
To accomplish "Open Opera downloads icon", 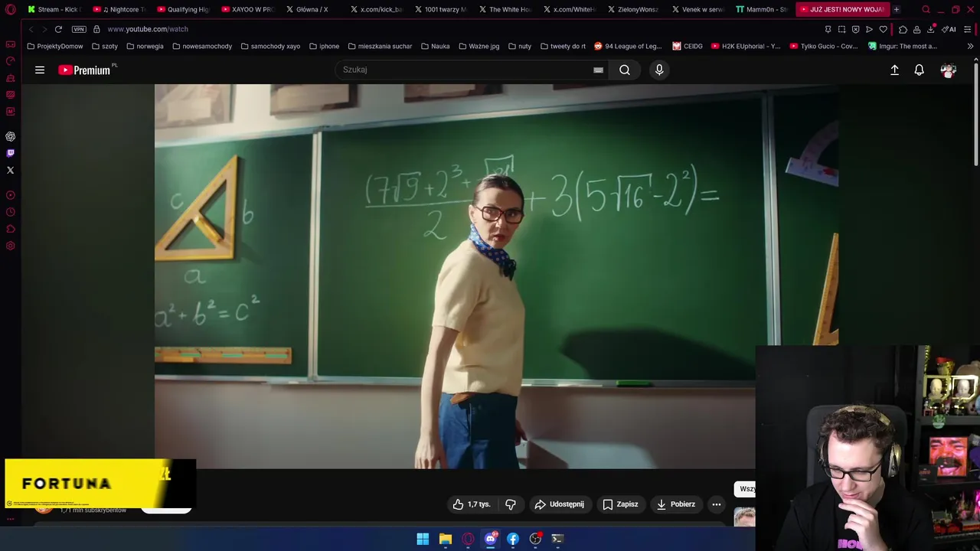I will coord(930,29).
